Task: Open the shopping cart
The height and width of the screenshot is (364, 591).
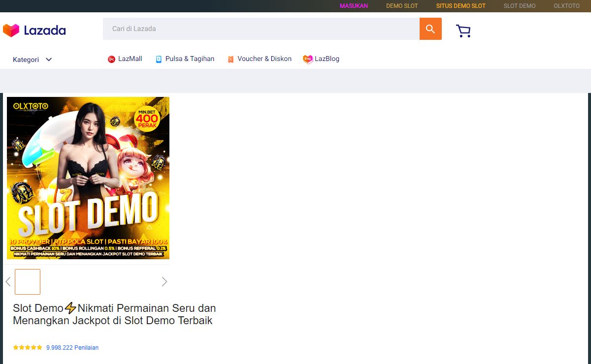Action: pos(463,31)
